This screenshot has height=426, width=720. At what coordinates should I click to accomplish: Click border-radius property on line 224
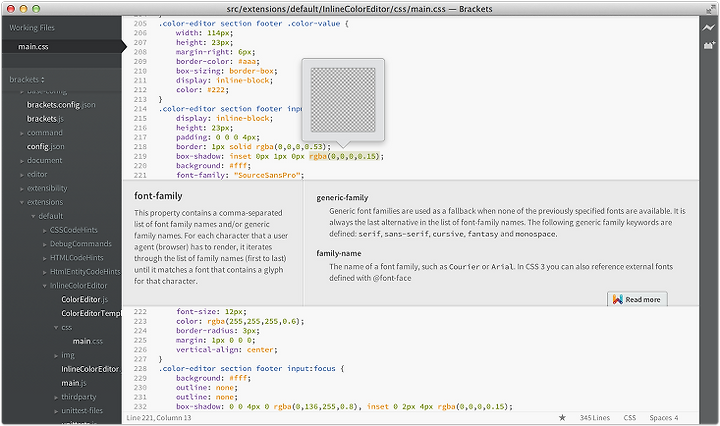207,331
